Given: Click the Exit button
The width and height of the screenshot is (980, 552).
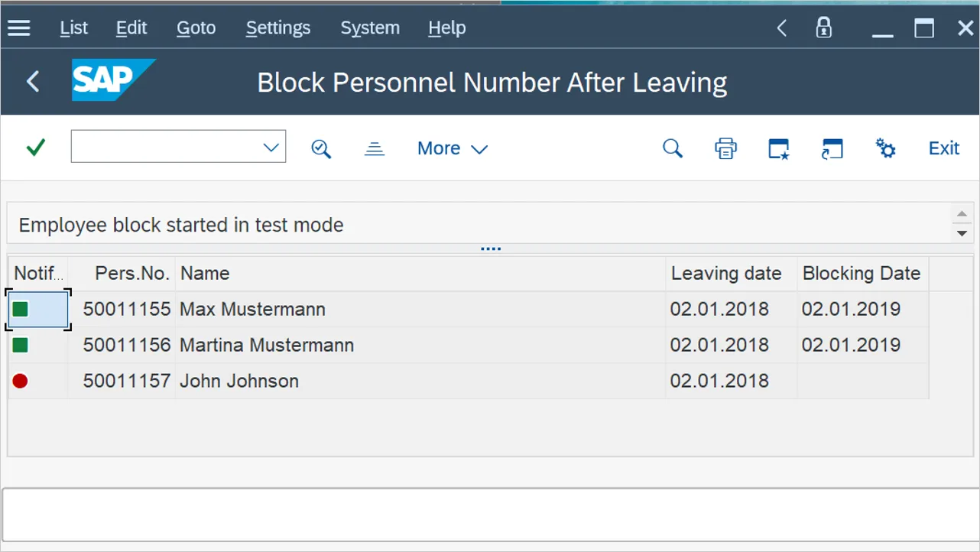Looking at the screenshot, I should tap(943, 148).
